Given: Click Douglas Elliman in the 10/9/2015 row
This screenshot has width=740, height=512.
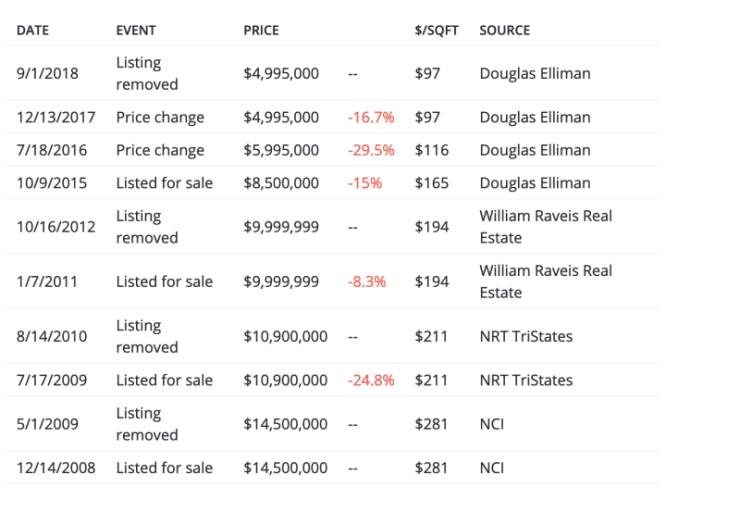Looking at the screenshot, I should click(534, 183).
